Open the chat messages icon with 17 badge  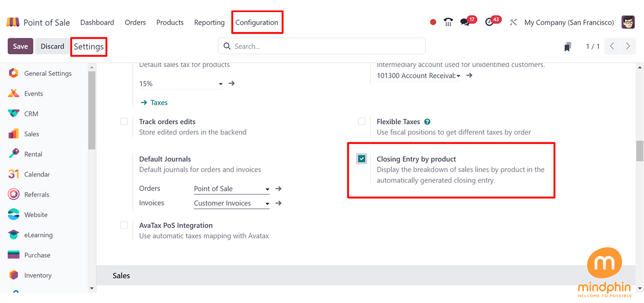(x=465, y=22)
